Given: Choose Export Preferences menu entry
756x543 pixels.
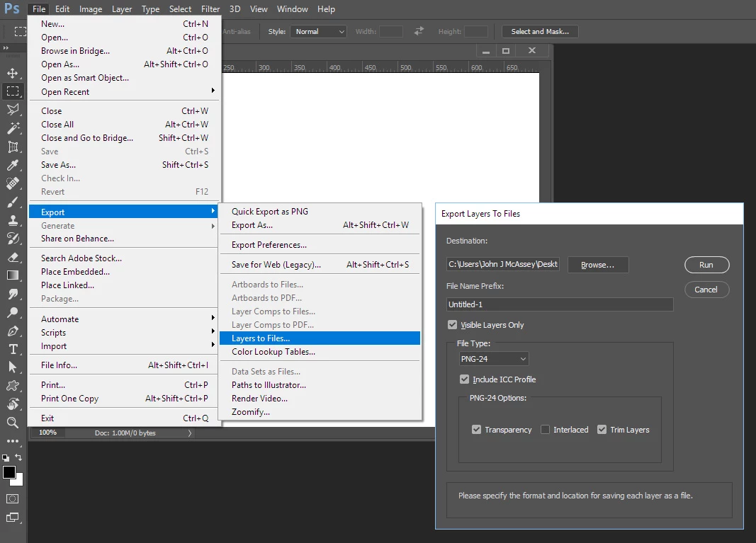Looking at the screenshot, I should click(x=320, y=245).
